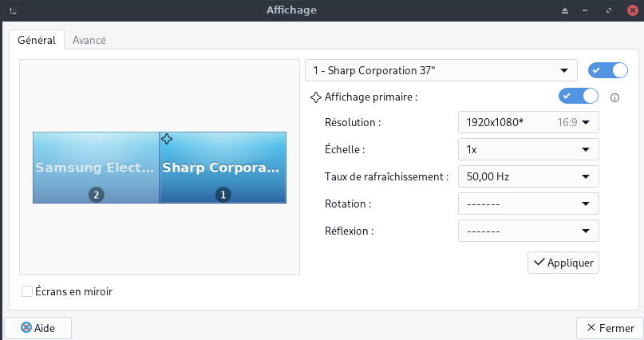
Task: Click the primary star marker on display preview
Action: (x=167, y=139)
